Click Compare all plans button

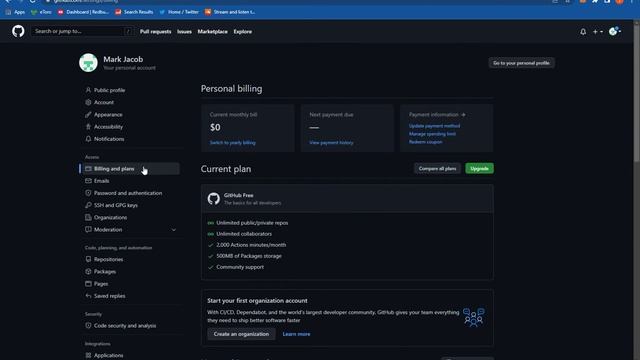point(437,169)
